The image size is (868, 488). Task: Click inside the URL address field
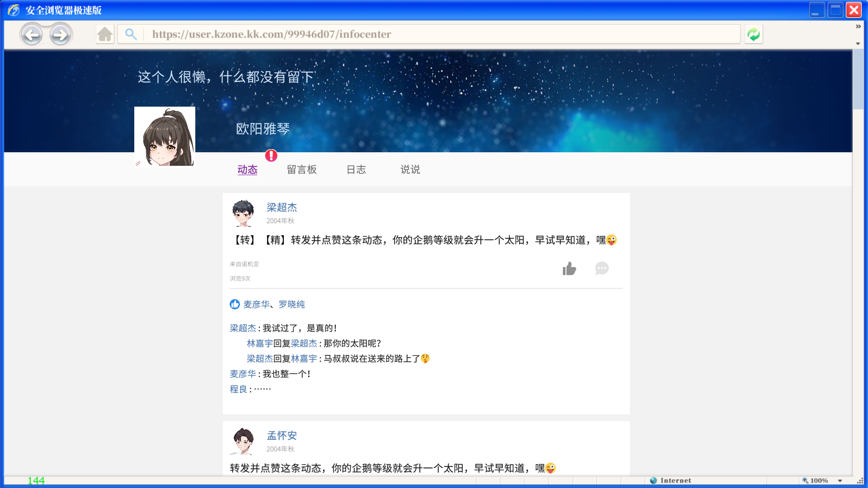407,34
